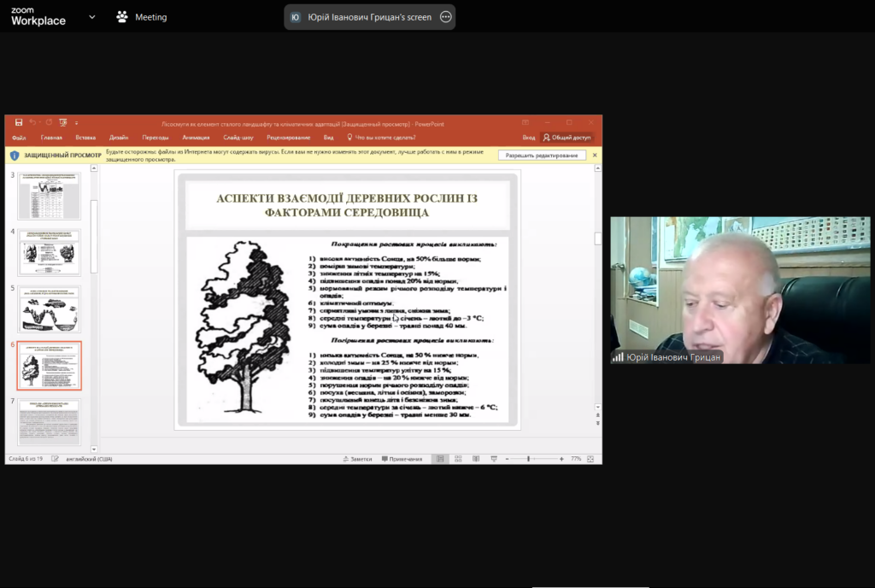Open Quick Access Toolbar customize dropdown
The image size is (875, 588).
click(76, 123)
